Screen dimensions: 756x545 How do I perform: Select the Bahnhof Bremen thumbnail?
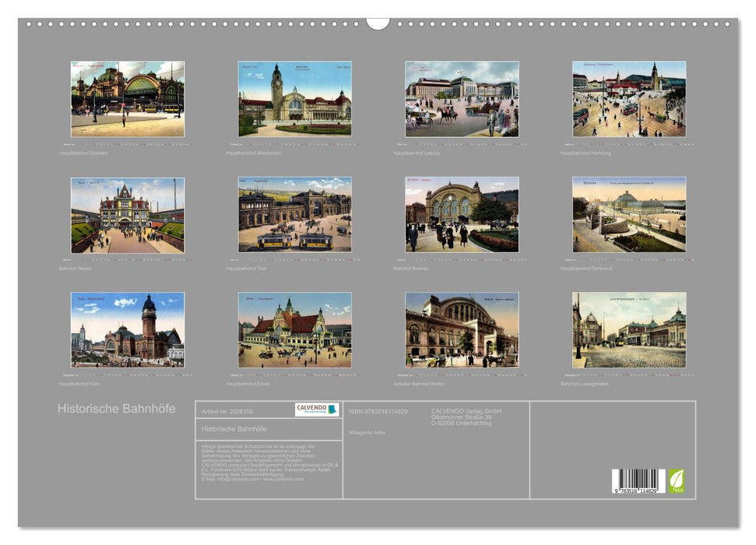(x=462, y=214)
